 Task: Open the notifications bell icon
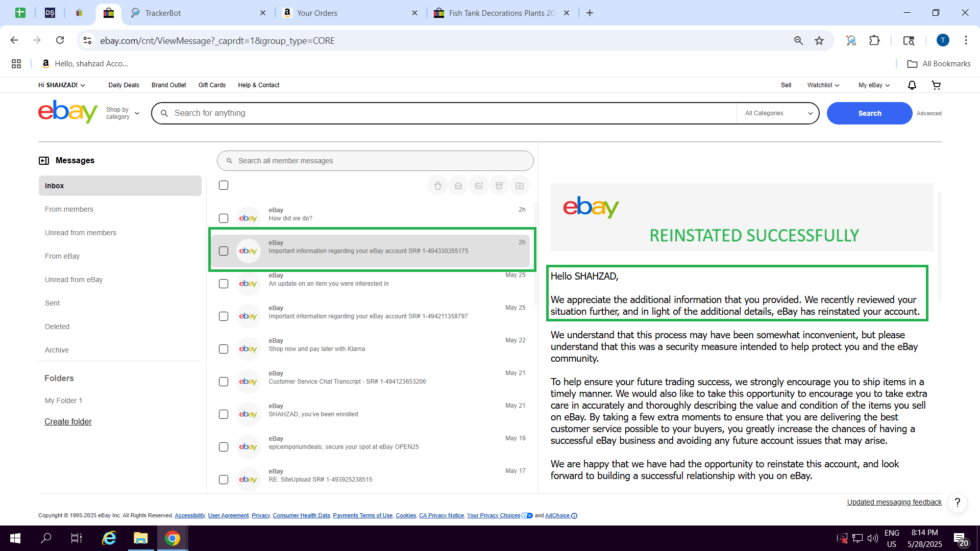click(x=912, y=85)
